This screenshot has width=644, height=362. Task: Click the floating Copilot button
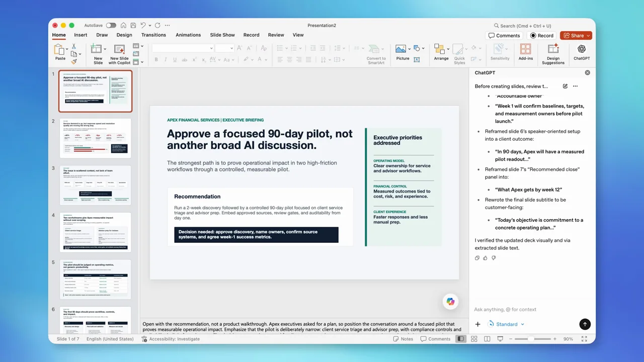450,301
